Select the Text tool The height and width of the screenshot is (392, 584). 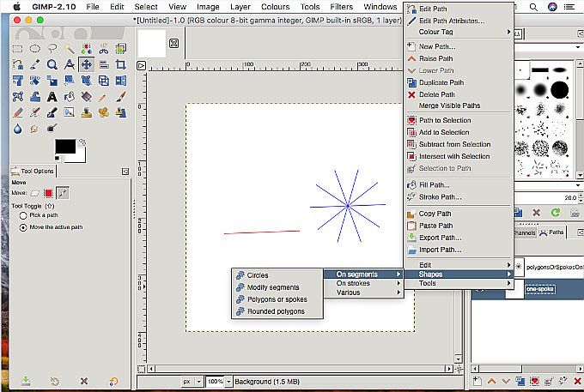pos(52,97)
